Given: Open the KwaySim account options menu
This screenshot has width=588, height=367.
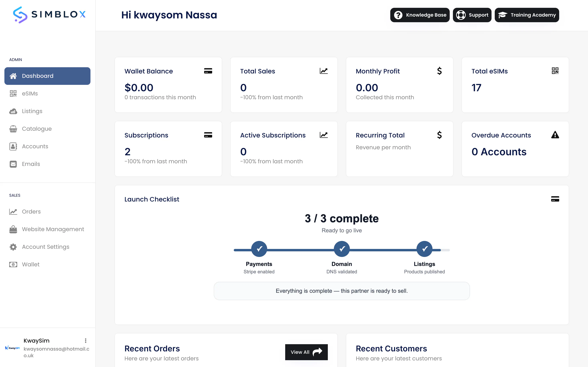Looking at the screenshot, I should point(85,341).
